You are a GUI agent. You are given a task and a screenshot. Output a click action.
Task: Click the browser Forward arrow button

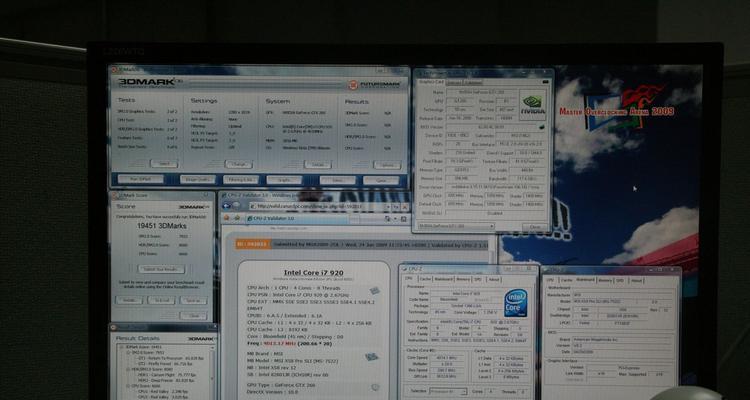[238, 206]
